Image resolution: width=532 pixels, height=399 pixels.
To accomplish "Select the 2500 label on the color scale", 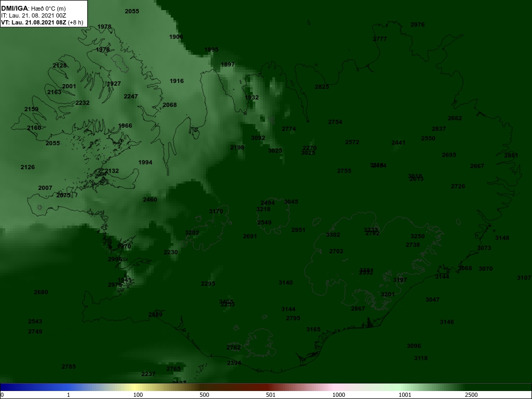I will [471, 395].
